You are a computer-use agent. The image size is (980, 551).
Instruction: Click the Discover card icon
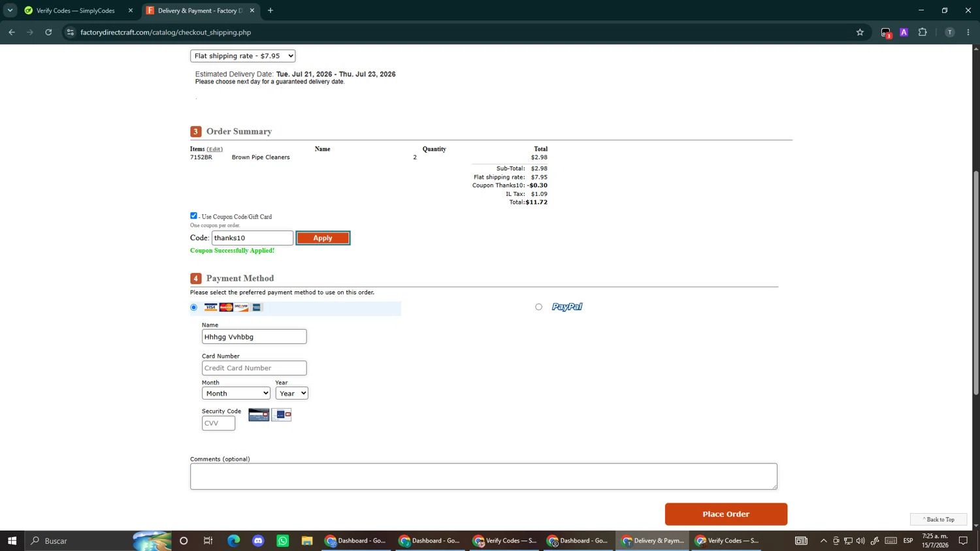(242, 307)
